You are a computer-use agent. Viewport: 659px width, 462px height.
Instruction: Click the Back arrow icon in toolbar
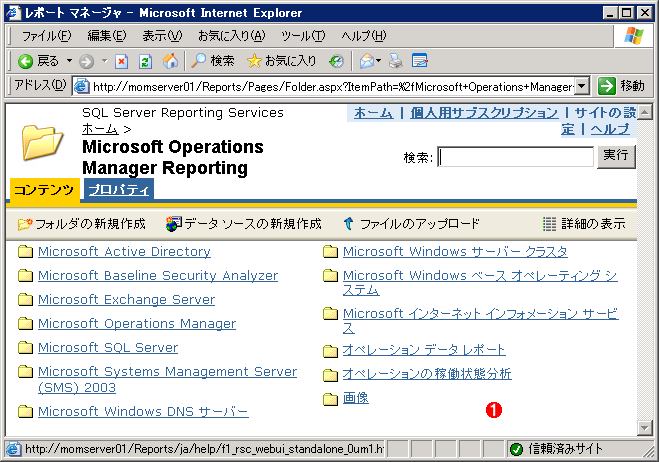pos(25,61)
